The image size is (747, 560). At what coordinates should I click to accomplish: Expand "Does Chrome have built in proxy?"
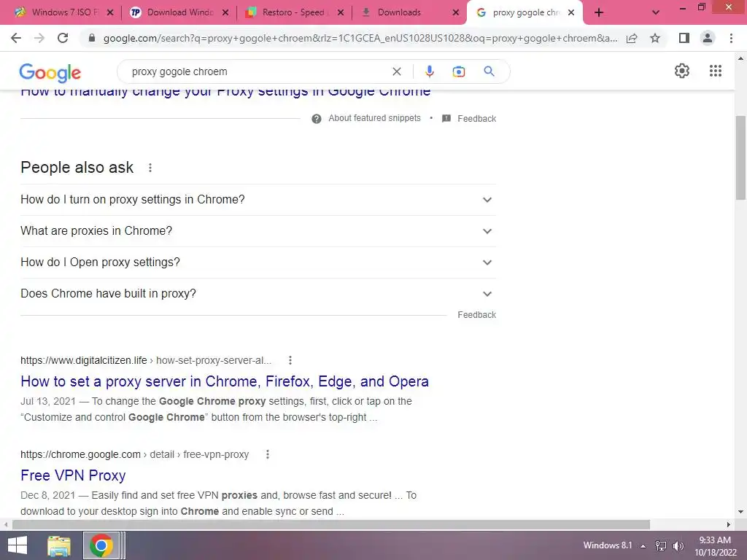[x=258, y=294]
